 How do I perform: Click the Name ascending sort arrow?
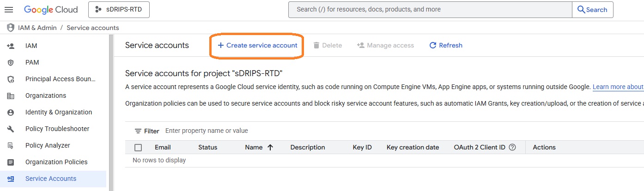coord(270,147)
